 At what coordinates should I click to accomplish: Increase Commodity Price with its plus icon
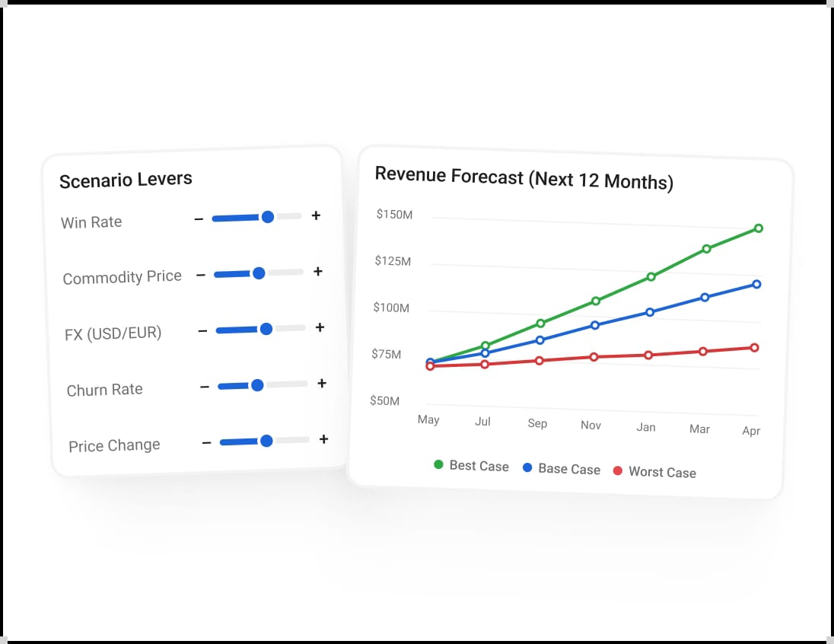(x=318, y=272)
